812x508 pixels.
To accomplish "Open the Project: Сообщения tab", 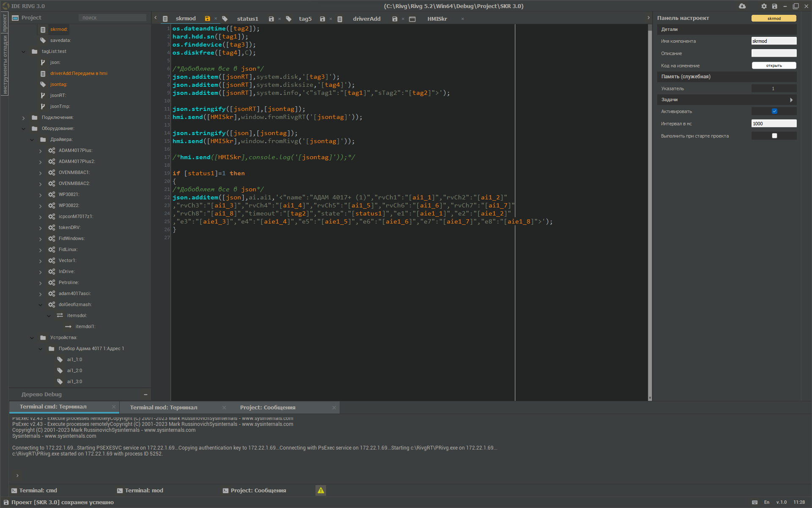I will [x=268, y=407].
